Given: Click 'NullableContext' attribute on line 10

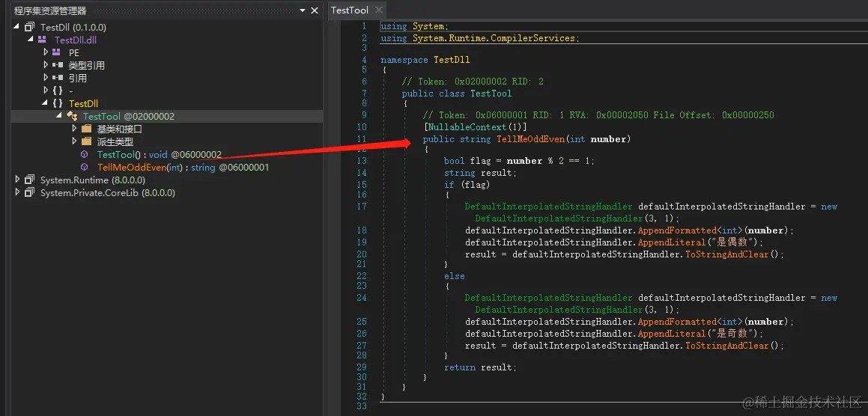Looking at the screenshot, I should [x=468, y=127].
